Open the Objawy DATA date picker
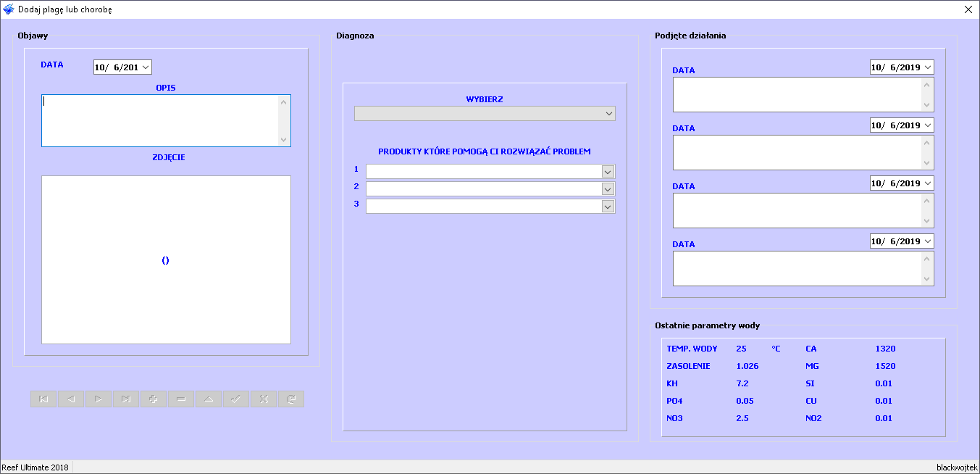Viewport: 980px width, 474px height. (146, 67)
